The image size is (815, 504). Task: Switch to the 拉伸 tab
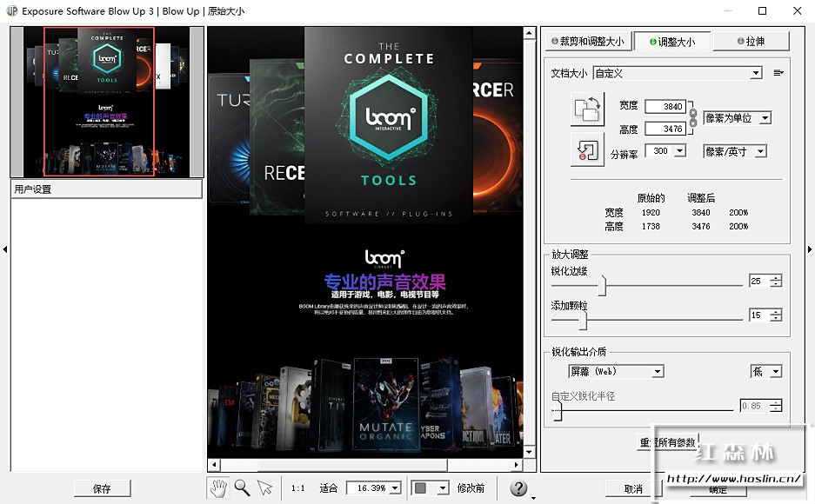click(751, 42)
